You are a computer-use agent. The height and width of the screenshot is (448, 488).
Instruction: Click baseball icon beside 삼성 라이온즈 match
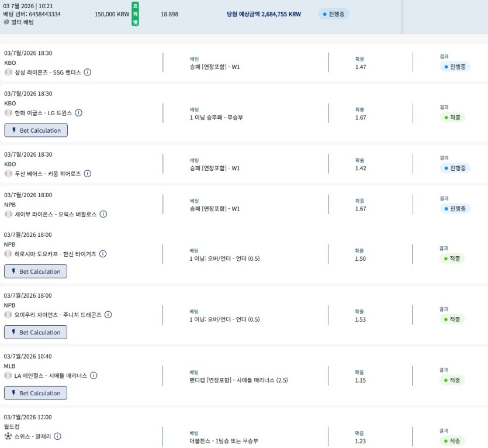(8, 73)
